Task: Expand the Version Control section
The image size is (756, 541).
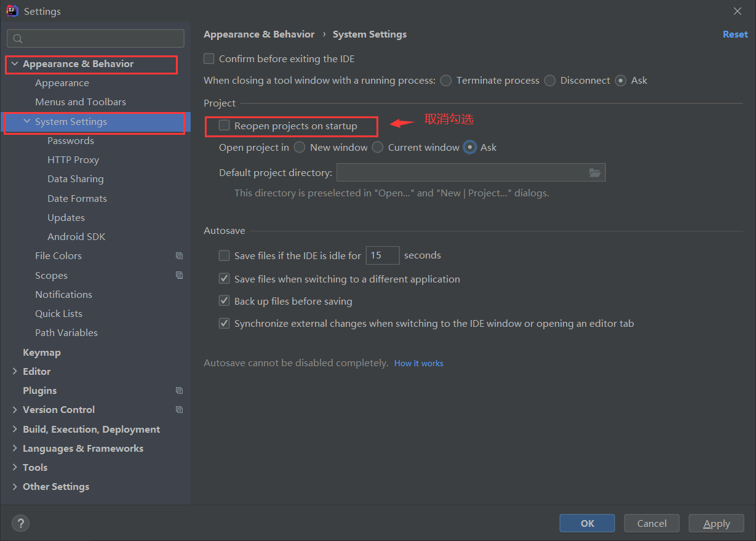Action: click(x=15, y=409)
